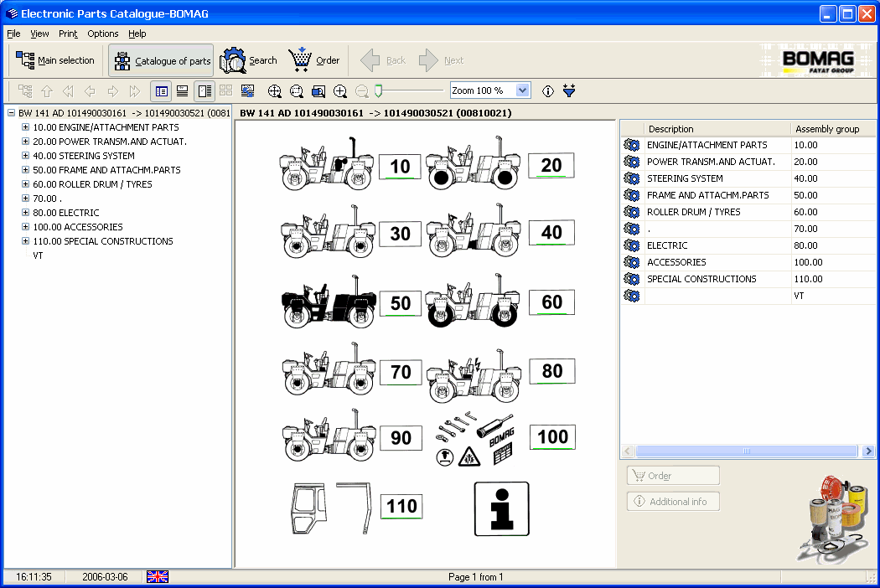Select ENGINE/ATTACHMENT PARTS table row text

click(707, 145)
